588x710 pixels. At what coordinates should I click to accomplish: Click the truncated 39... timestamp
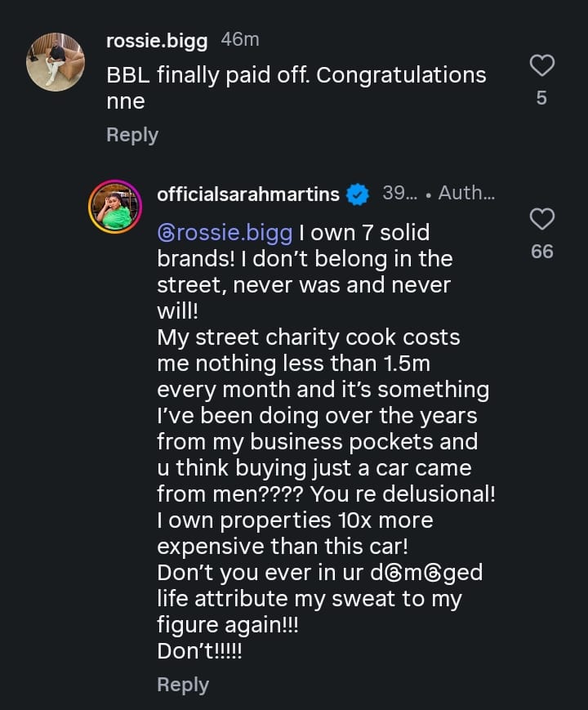click(x=399, y=194)
